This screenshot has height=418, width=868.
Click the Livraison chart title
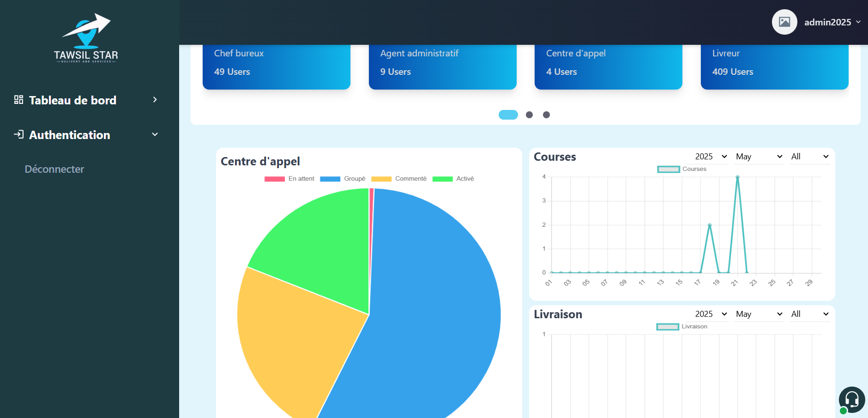558,315
